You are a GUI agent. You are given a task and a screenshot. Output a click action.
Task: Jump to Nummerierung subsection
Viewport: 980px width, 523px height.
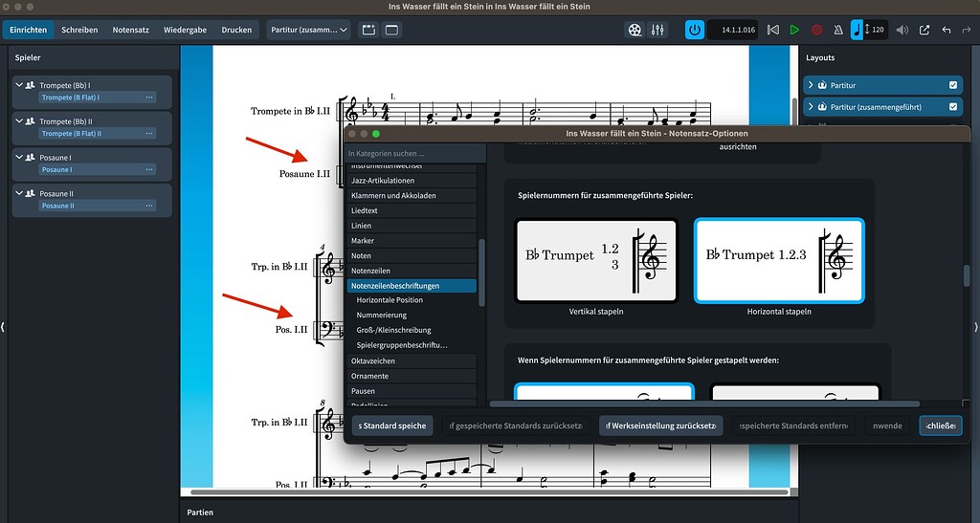(x=381, y=316)
